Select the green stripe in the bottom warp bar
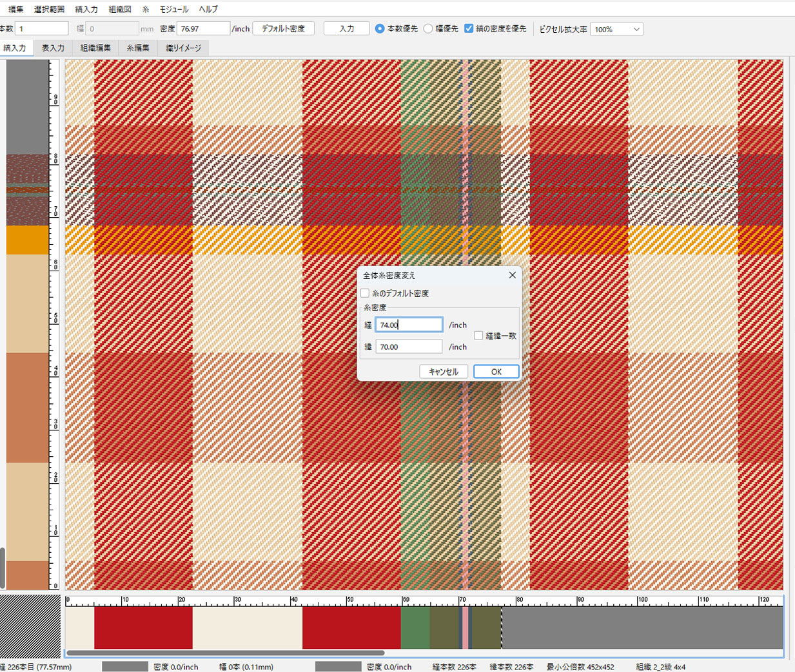The height and width of the screenshot is (672, 795). pyautogui.click(x=415, y=628)
